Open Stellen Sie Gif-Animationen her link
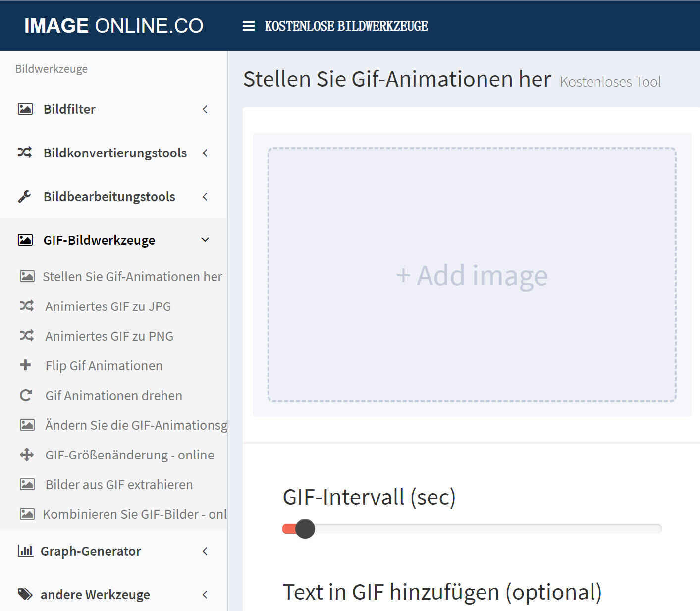 [132, 276]
